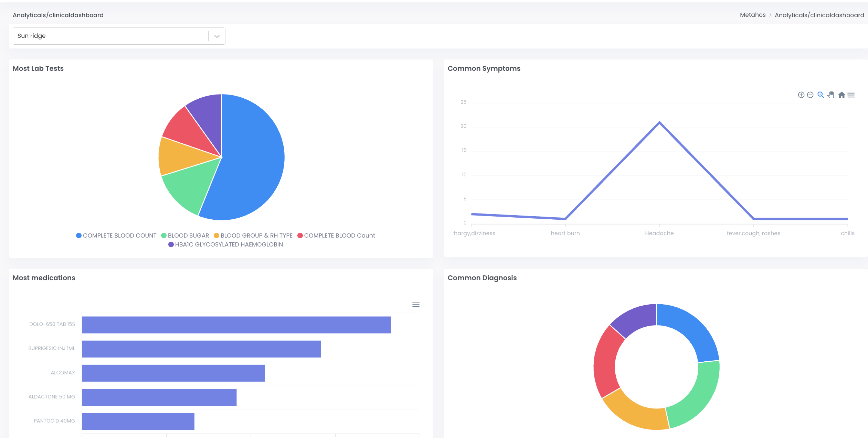Toggle COMPLETE BLOOD COUNT legend item
This screenshot has width=868, height=438.
pos(116,236)
